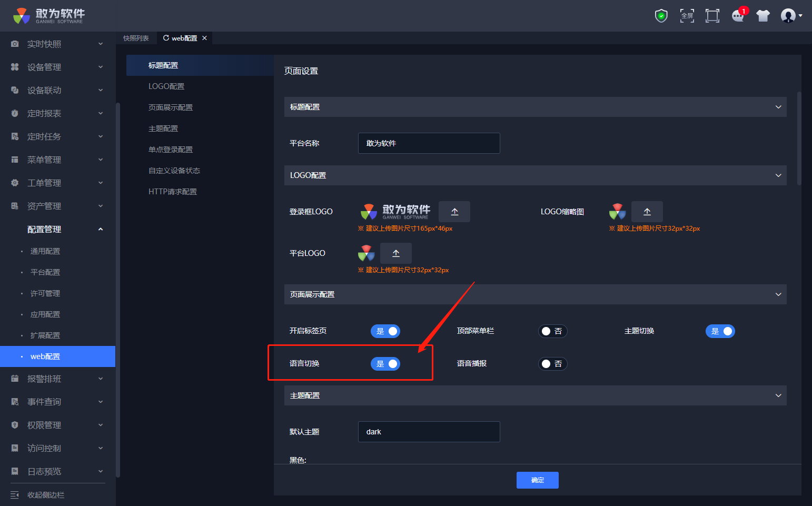The height and width of the screenshot is (506, 812).
Task: Click the green security shield icon
Action: pyautogui.click(x=661, y=16)
